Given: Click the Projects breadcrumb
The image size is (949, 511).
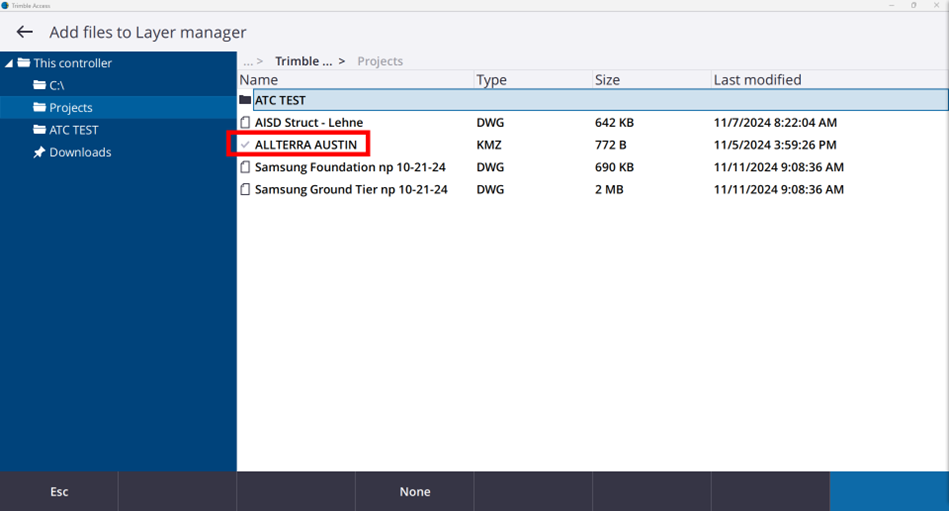Looking at the screenshot, I should click(x=380, y=61).
